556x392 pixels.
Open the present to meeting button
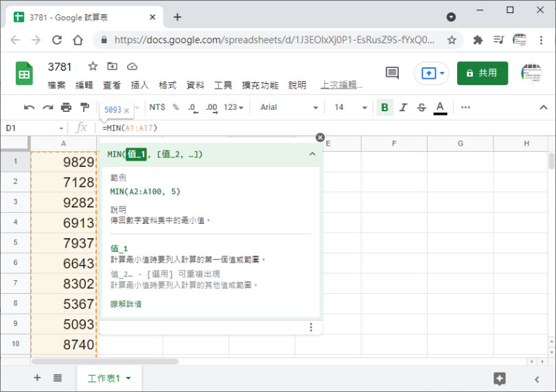click(432, 73)
